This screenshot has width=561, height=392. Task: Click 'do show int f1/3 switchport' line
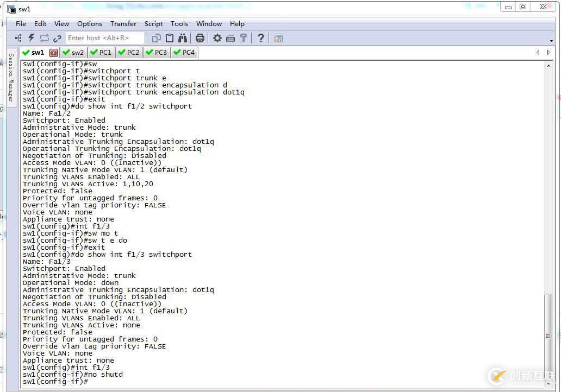point(107,255)
